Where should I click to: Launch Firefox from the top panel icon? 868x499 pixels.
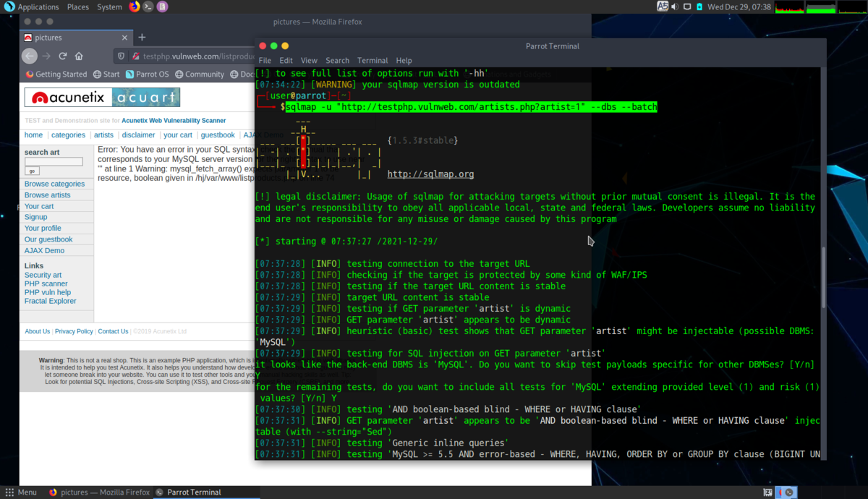click(x=135, y=7)
